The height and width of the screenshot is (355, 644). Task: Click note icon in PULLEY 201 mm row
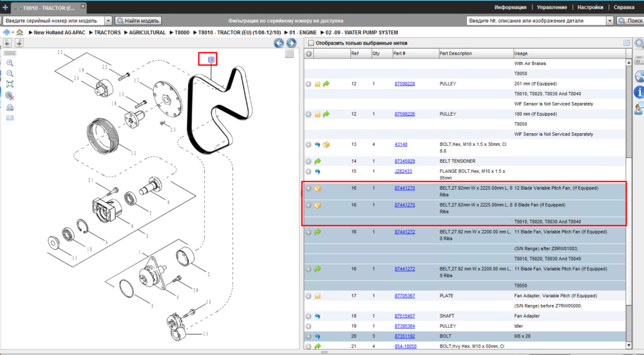(317, 84)
